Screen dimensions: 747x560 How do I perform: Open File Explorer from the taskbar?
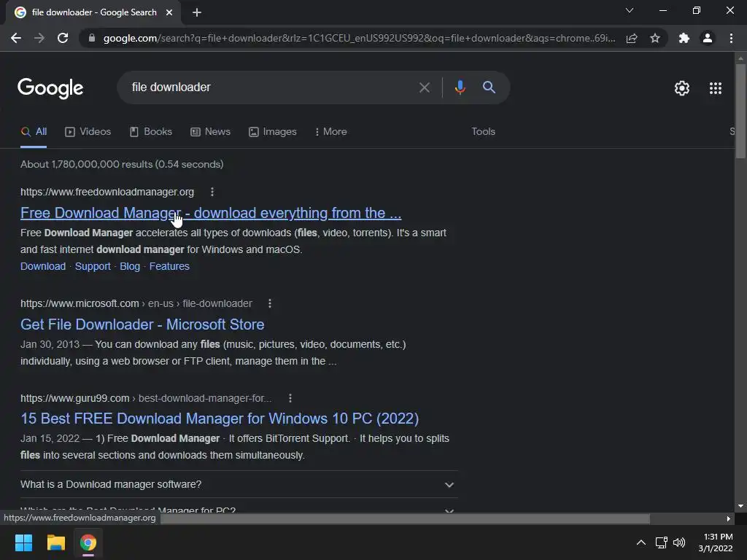point(55,542)
